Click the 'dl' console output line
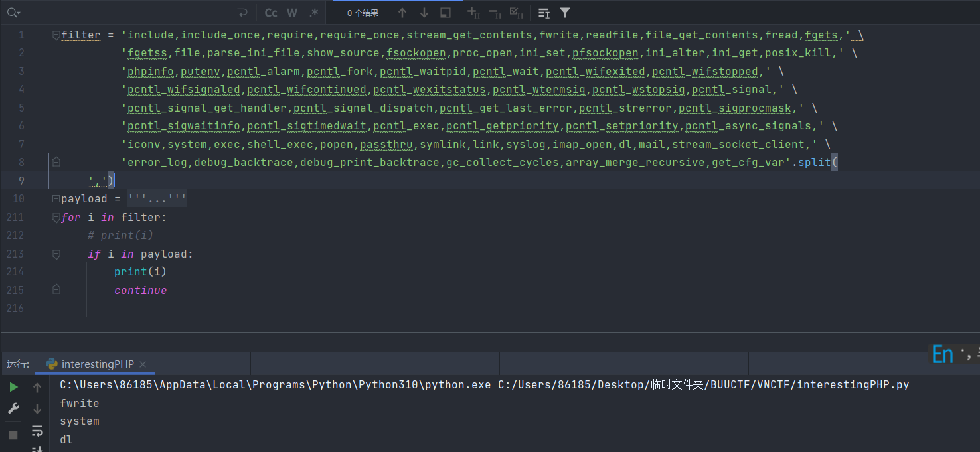This screenshot has height=452, width=980. point(66,439)
